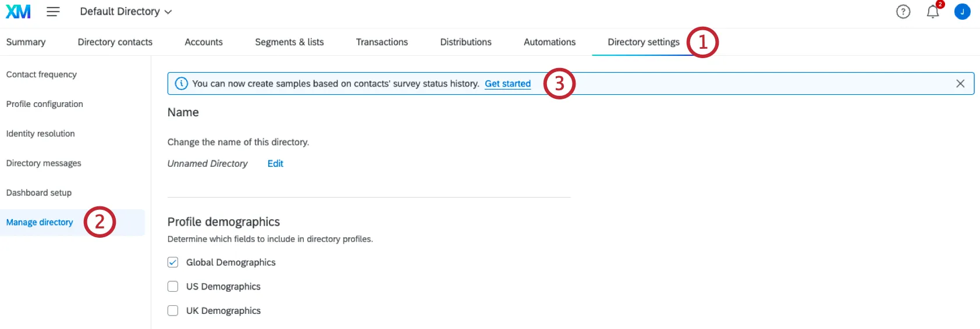The image size is (980, 329).
Task: Enable UK Demographics checkbox
Action: click(x=173, y=311)
